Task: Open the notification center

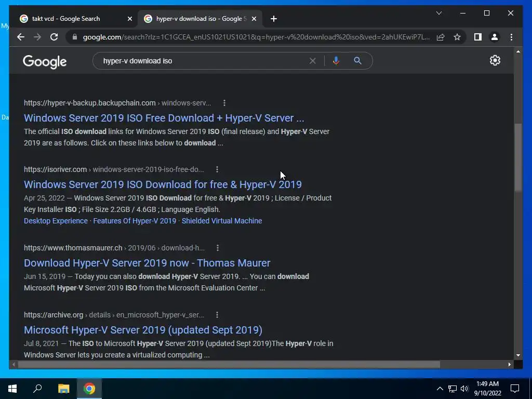Action: 515,389
